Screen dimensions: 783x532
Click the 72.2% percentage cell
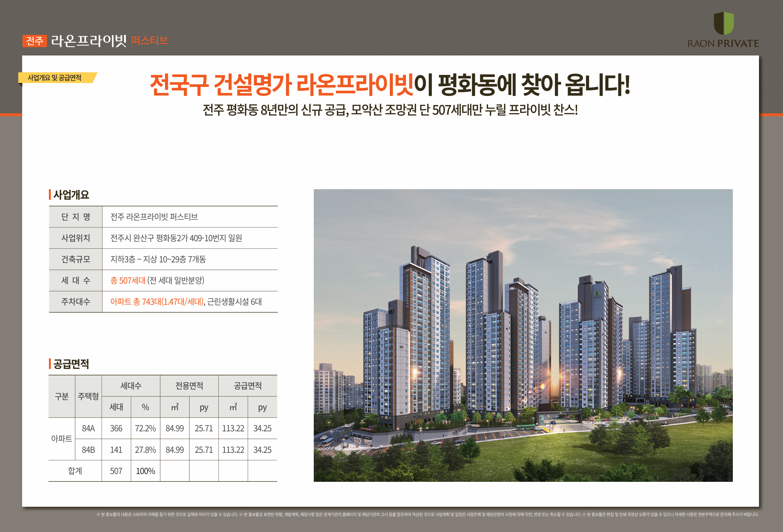tap(145, 428)
